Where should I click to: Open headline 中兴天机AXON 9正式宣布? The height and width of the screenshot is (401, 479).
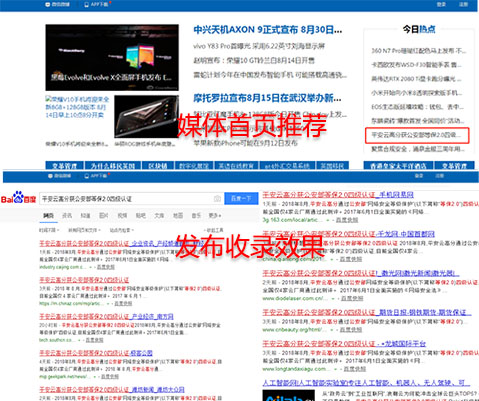tap(268, 30)
